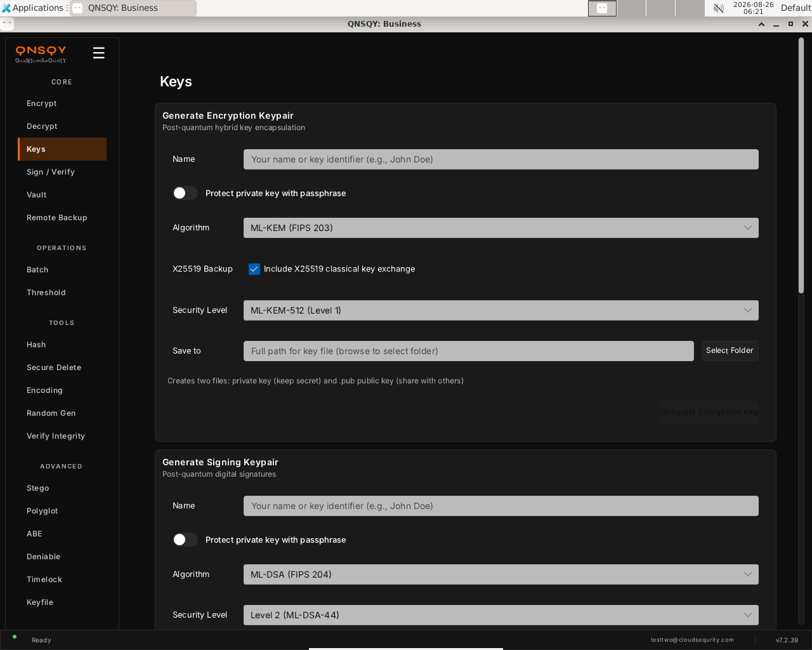Screen dimensions: 812x650
Task: Open ML-KEM (FIPS 203) algorithm dropdown
Action: point(501,228)
